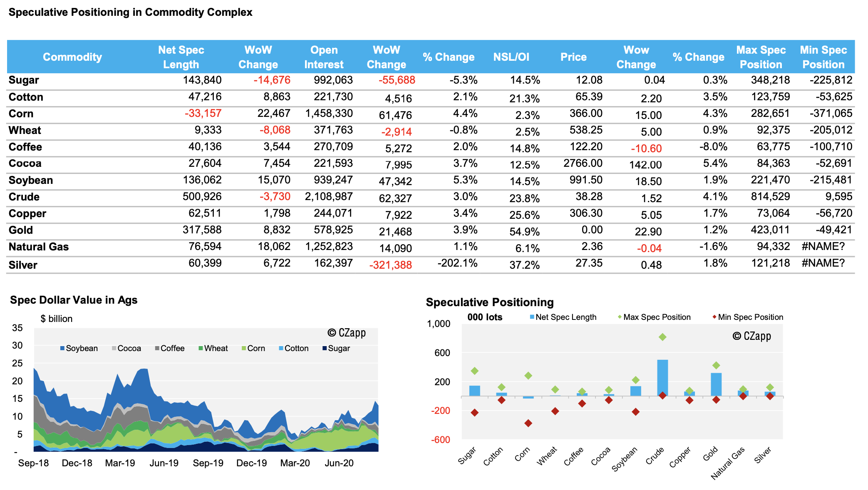The width and height of the screenshot is (868, 490).
Task: Select the Crude row label
Action: click(24, 197)
